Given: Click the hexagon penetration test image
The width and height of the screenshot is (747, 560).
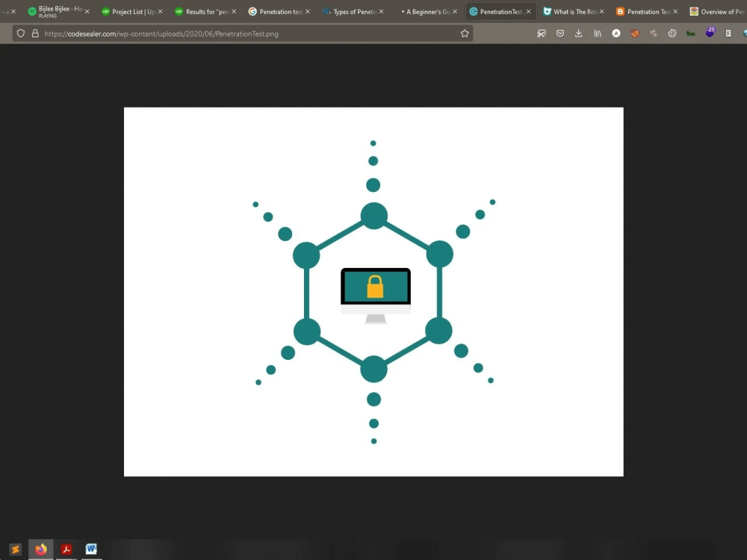Looking at the screenshot, I should click(373, 292).
